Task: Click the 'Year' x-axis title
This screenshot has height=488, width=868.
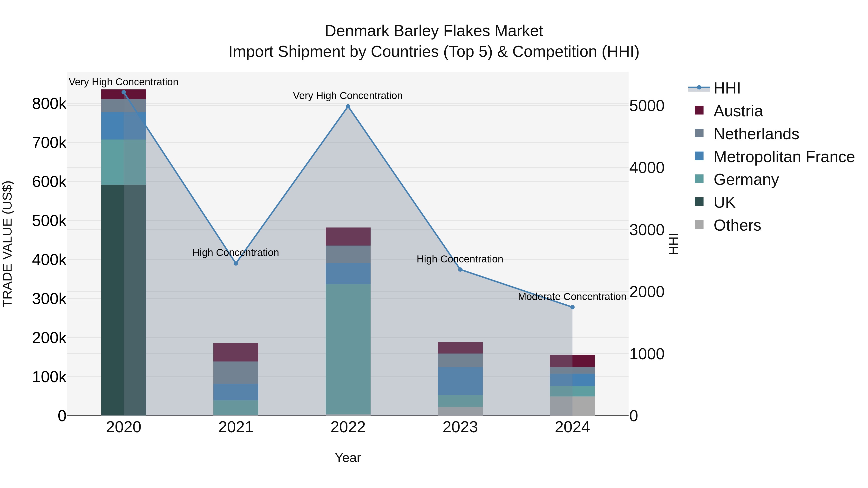Action: (348, 458)
